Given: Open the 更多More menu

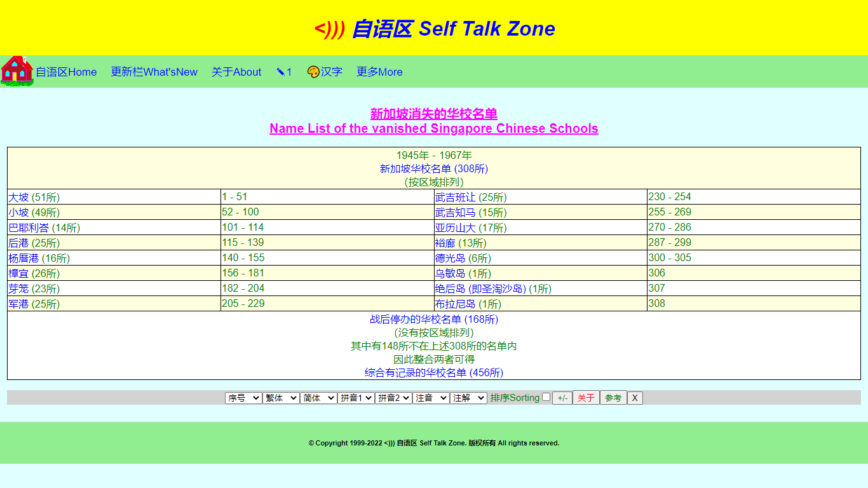Looking at the screenshot, I should coord(379,72).
